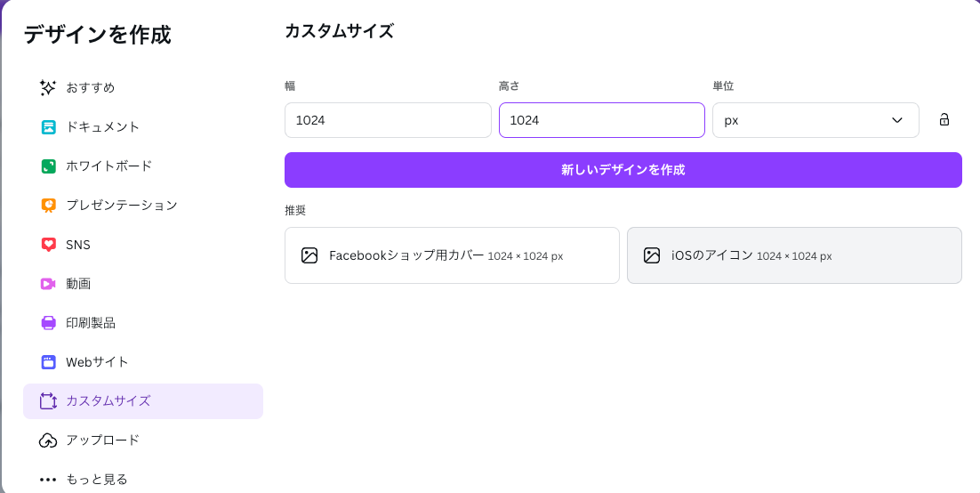Click the green ホワイトボード icon
Image resolution: width=980 pixels, height=493 pixels.
(x=48, y=166)
